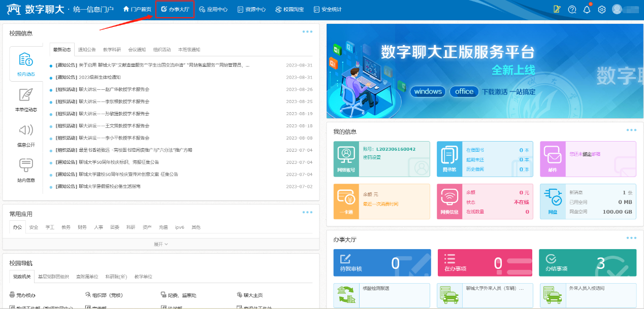This screenshot has width=644, height=309.
Task: Expand the 展开 section in 常用应用
Action: click(x=160, y=244)
